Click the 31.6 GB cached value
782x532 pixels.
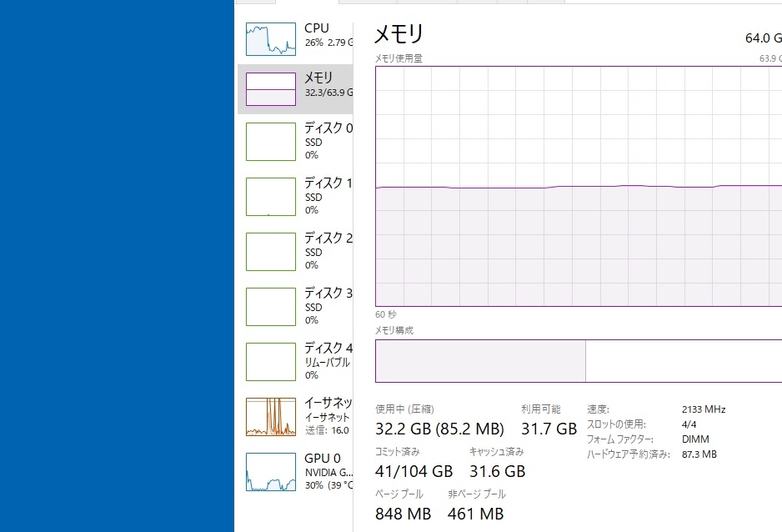[497, 471]
